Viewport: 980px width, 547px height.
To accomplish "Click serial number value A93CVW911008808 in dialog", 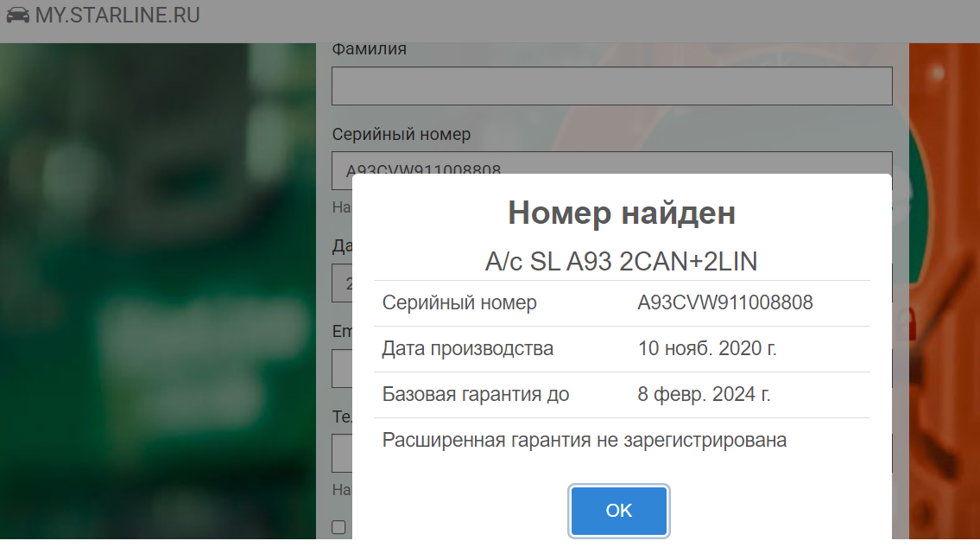I will pyautogui.click(x=725, y=303).
